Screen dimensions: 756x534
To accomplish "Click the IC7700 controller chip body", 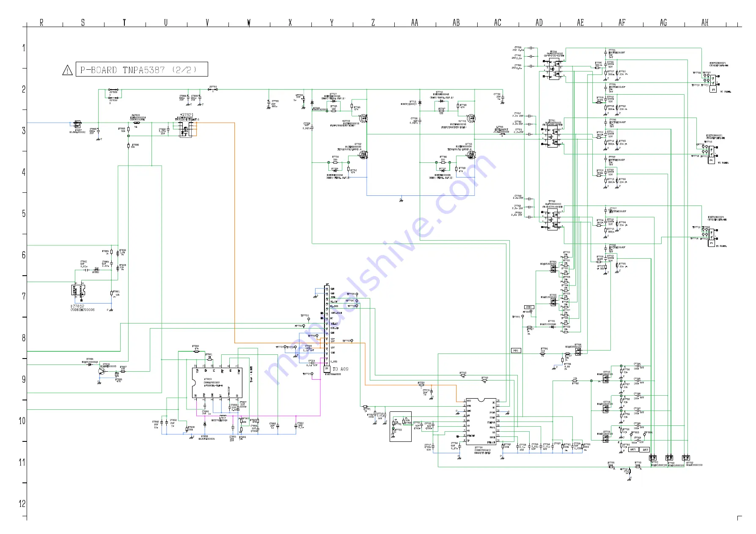I will point(481,422).
